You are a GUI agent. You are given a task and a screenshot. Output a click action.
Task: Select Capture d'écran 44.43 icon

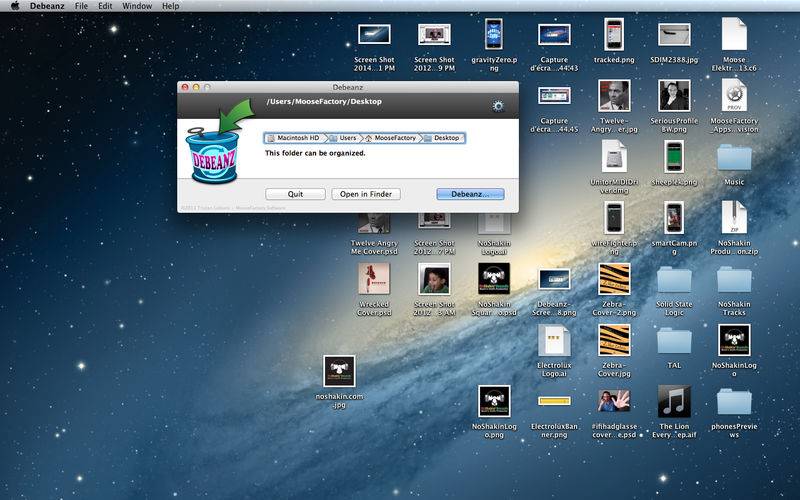click(x=554, y=35)
